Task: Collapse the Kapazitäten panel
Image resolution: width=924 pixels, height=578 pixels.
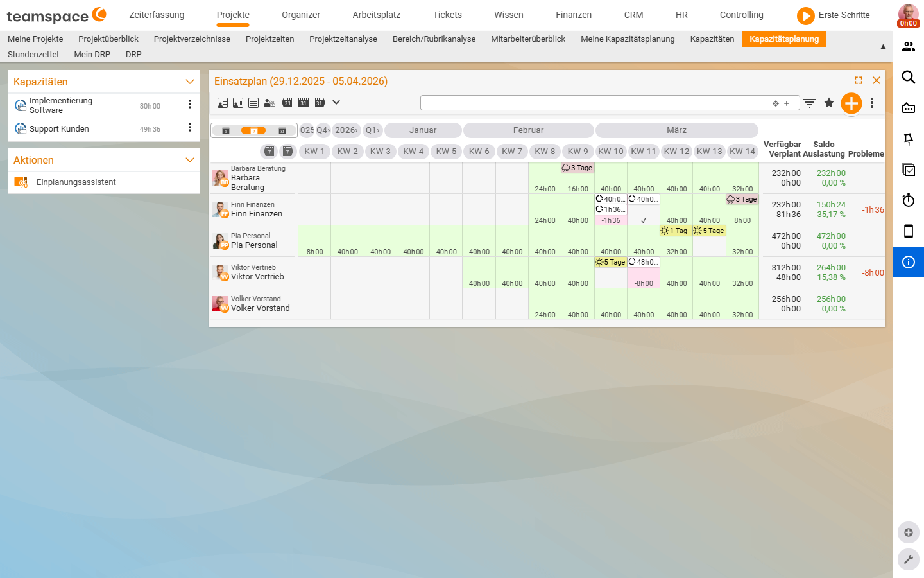Action: pyautogui.click(x=190, y=82)
